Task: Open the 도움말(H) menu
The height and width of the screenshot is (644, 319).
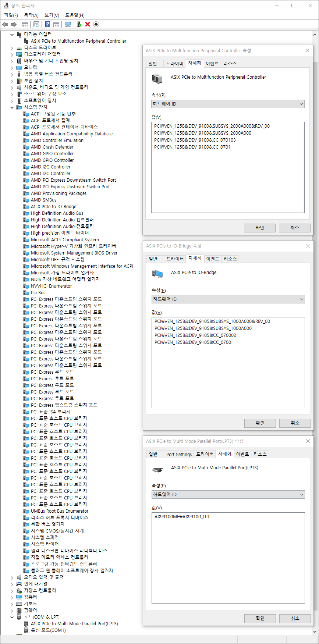Action: pos(75,15)
